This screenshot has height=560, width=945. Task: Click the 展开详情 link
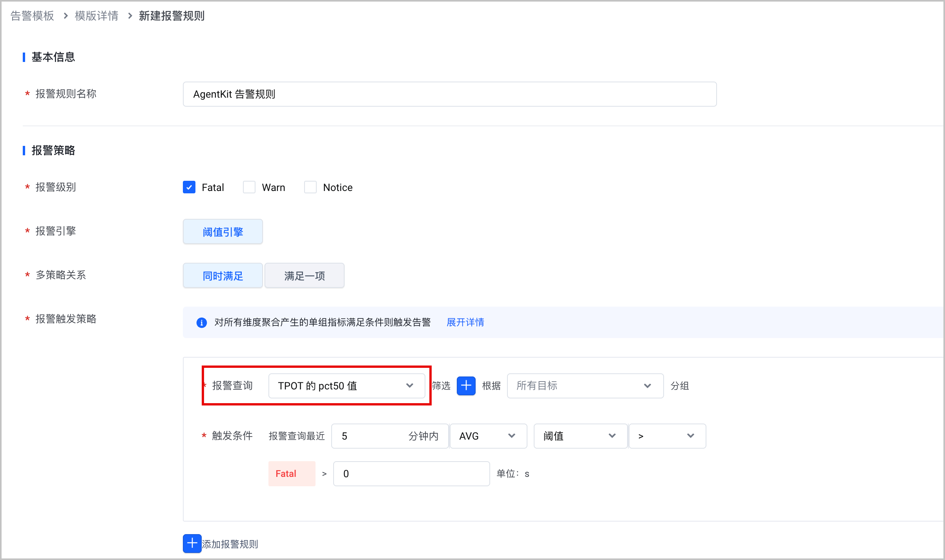click(x=465, y=322)
